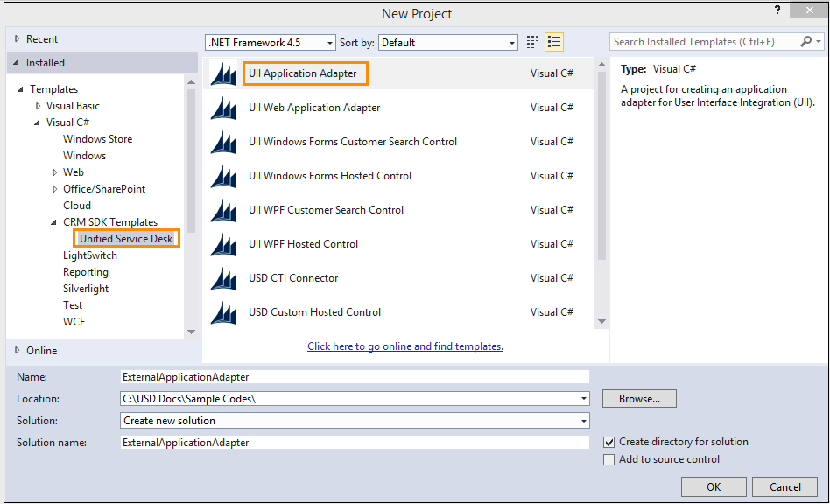Click the USD CTI Connector template icon
Viewport: 830px width, 504px height.
(222, 278)
